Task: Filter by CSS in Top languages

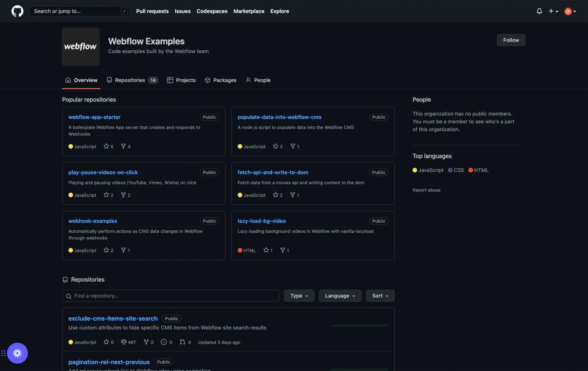Action: [x=456, y=170]
